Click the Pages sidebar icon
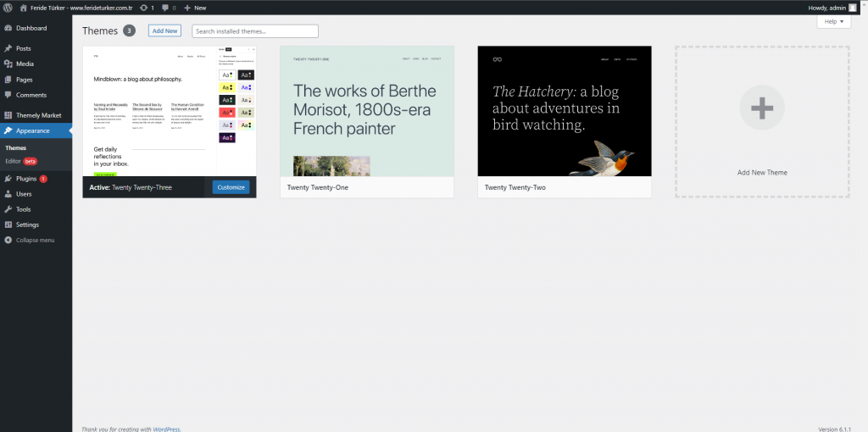Image resolution: width=868 pixels, height=432 pixels. 8,80
